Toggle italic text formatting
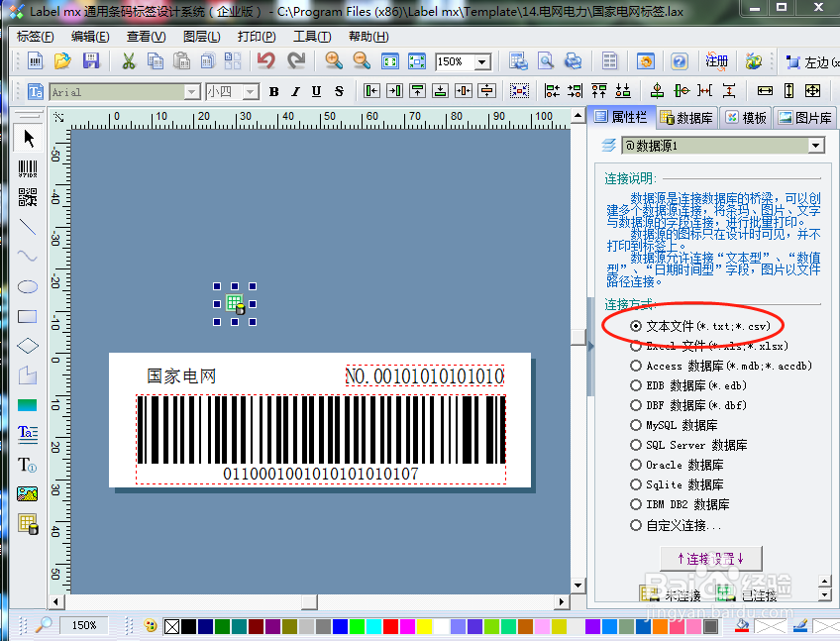Screen dimensions: 840x641 tap(295, 92)
